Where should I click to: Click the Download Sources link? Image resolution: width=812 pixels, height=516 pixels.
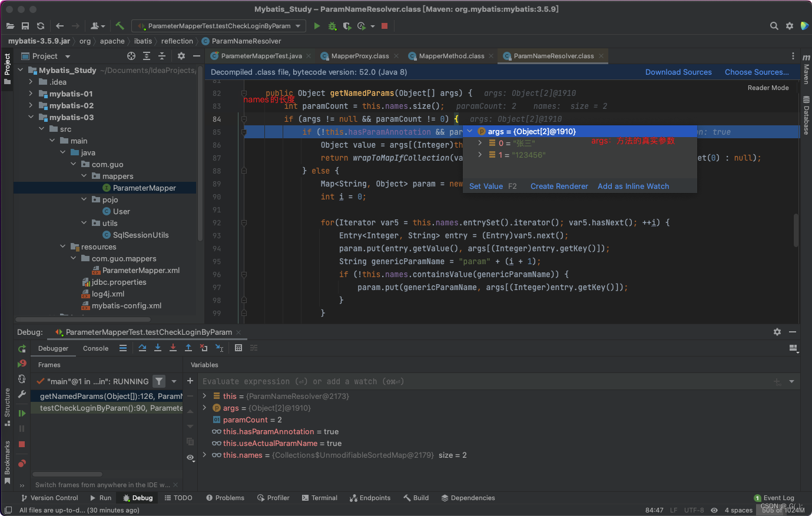click(678, 72)
